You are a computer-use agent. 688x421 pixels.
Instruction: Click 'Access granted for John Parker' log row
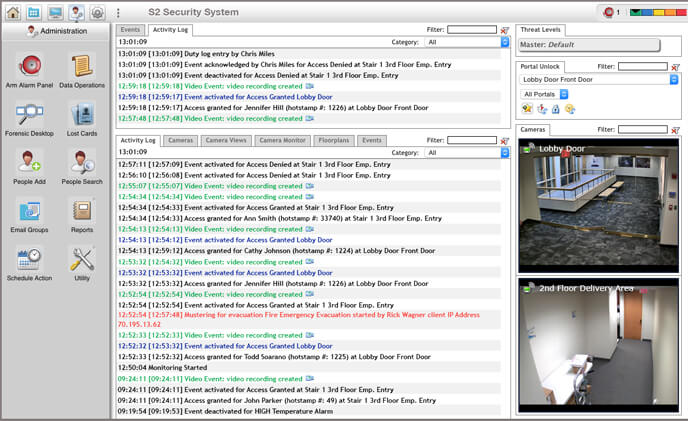tap(309, 401)
